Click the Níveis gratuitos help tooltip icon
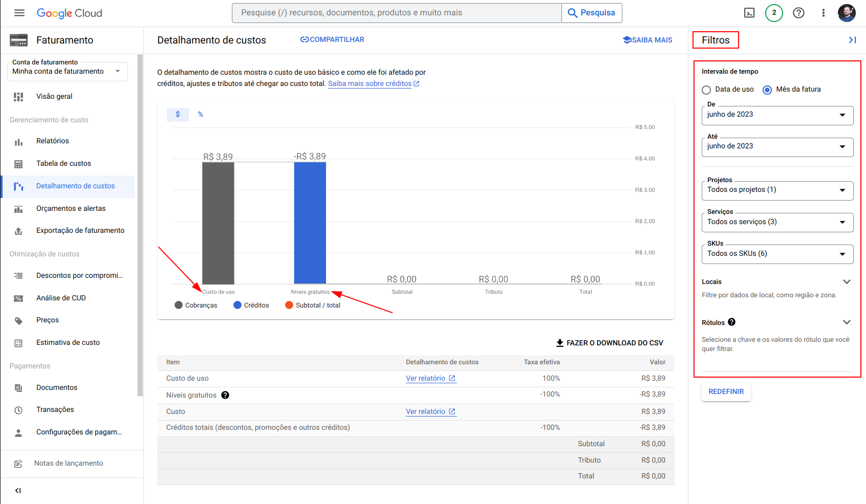 tap(225, 395)
